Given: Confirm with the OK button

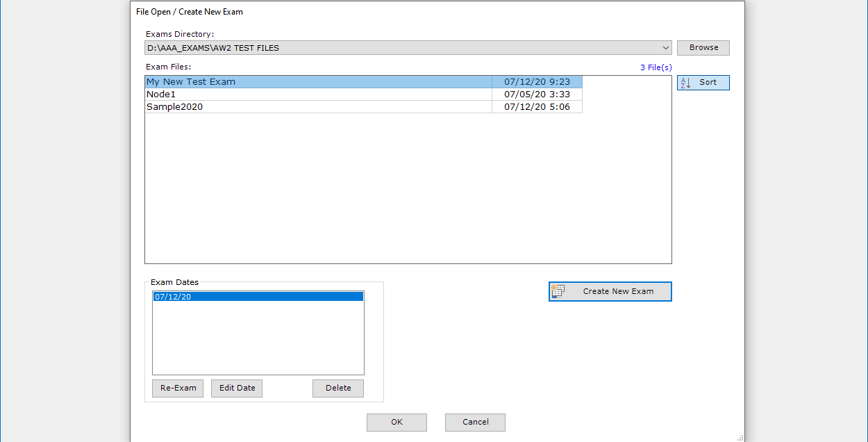Looking at the screenshot, I should pyautogui.click(x=397, y=422).
